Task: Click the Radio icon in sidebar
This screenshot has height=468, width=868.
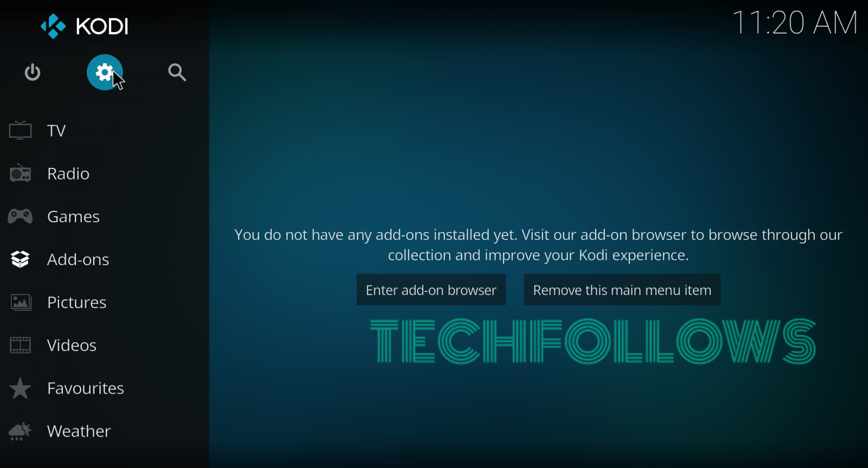Action: coord(20,174)
